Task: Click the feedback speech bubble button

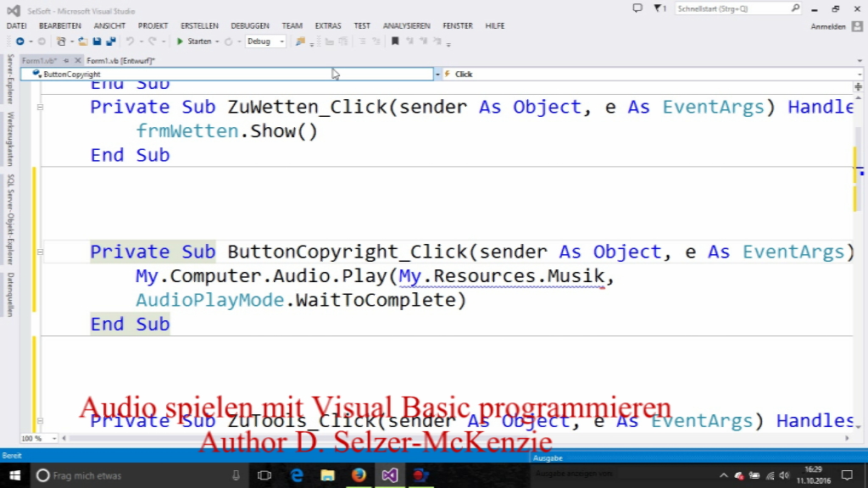Action: point(637,8)
